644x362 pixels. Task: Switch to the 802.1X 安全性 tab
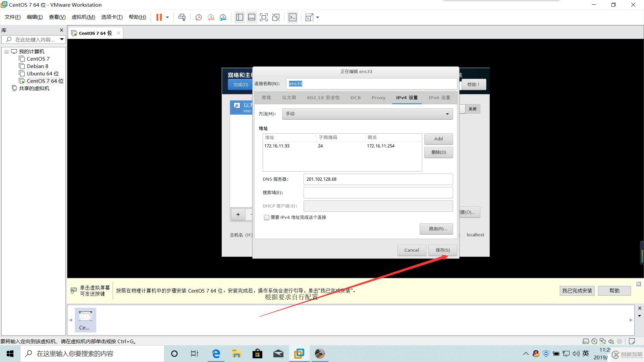pos(323,98)
